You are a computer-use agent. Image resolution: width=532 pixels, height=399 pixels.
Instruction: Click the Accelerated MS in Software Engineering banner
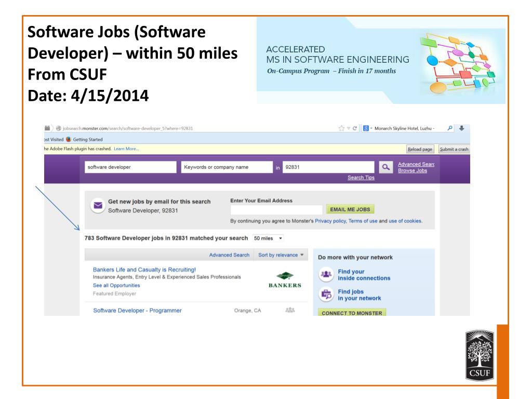(381, 60)
